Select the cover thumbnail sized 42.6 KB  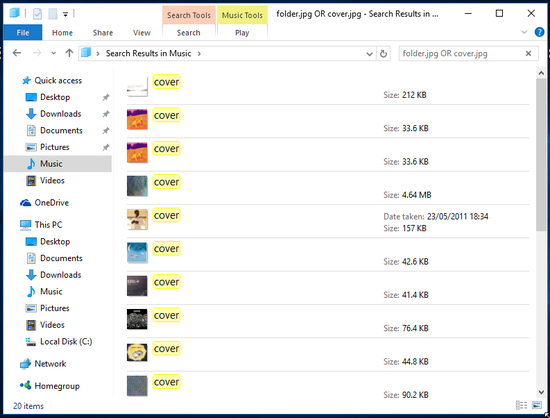click(x=137, y=252)
